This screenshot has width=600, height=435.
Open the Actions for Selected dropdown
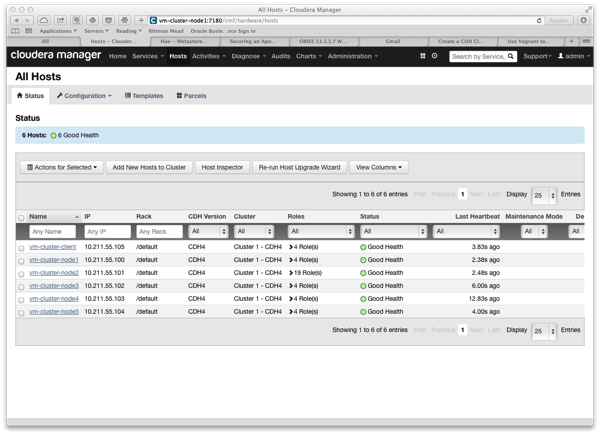click(62, 167)
